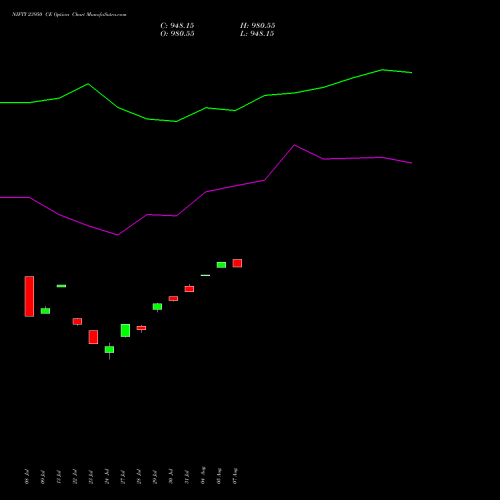Viewport: 500px width, 500px height.
Task: Select the green candle for 05 Aug
Action: point(221,265)
